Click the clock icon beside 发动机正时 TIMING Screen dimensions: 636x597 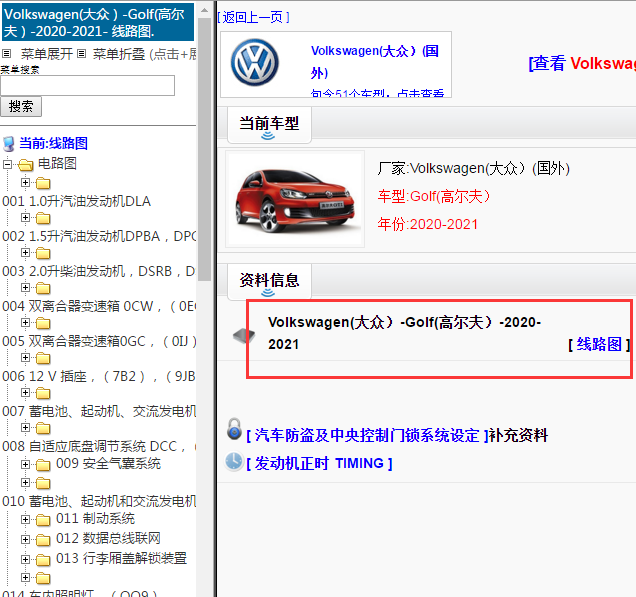click(234, 462)
